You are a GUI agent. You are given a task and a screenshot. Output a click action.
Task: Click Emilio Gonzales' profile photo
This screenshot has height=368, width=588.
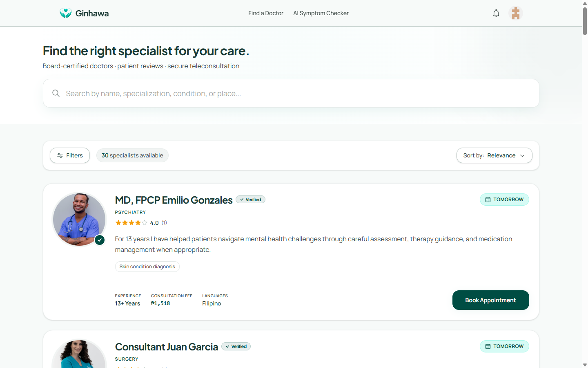[79, 220]
